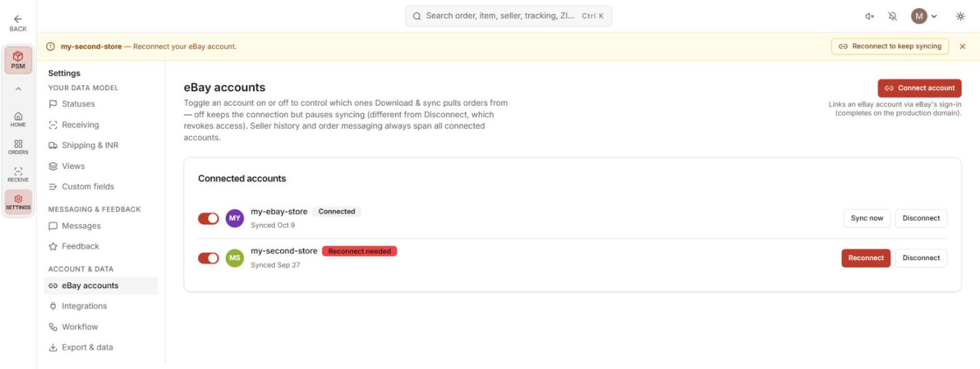Toggle the light/dark theme sun icon
The height and width of the screenshot is (369, 980).
click(x=961, y=16)
